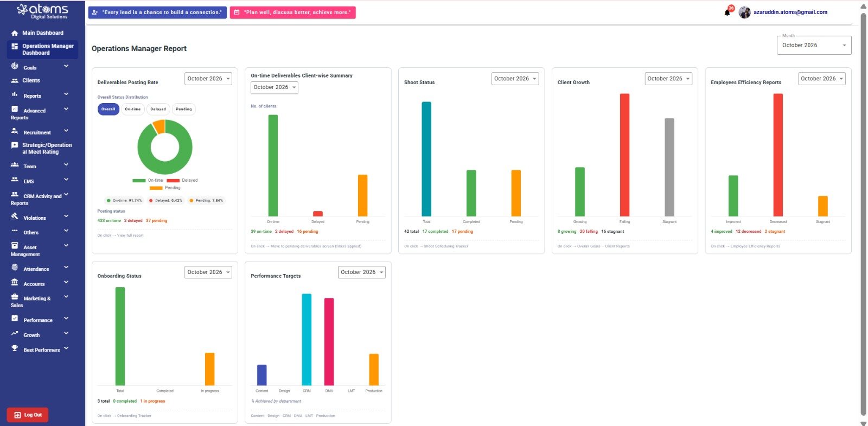
Task: Click the '433 on-time' posting status text
Action: (109, 221)
